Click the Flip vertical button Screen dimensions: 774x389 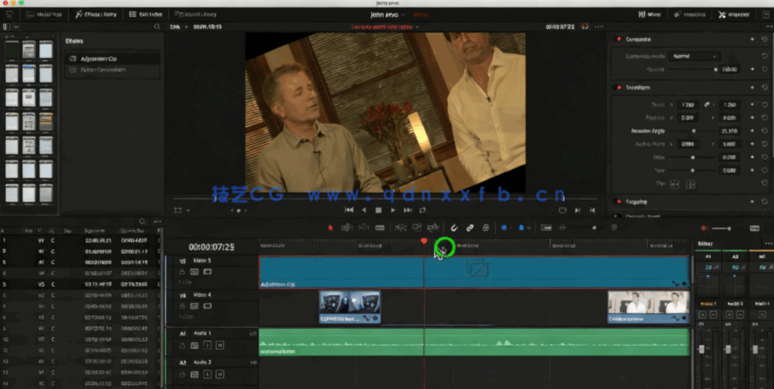coord(691,184)
